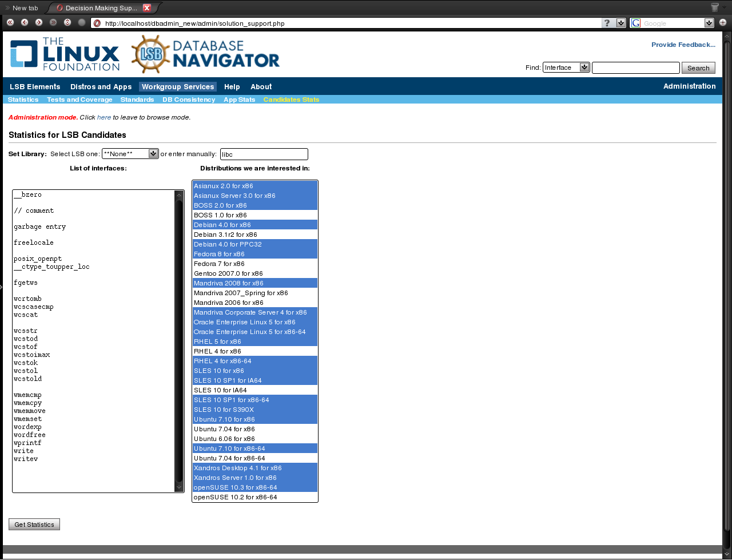Click the interfaces textarea scroll up arrow
732x560 pixels.
click(x=179, y=195)
